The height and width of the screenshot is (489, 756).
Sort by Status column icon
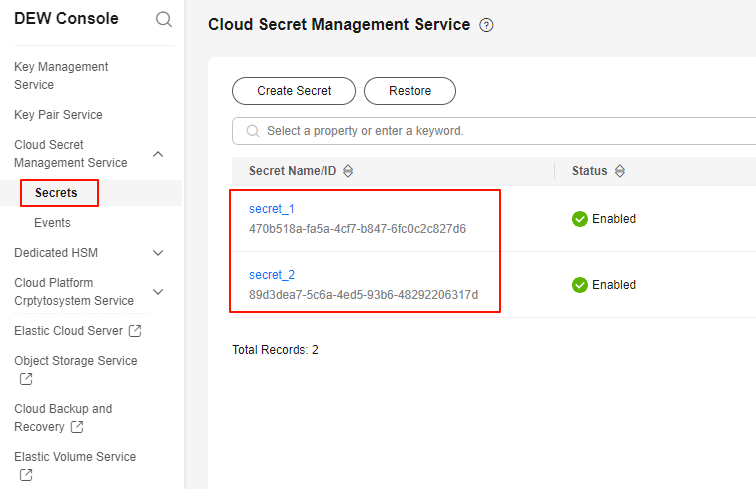[x=620, y=171]
